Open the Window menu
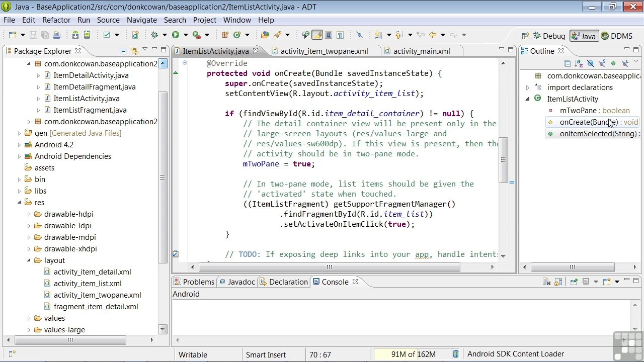 coord(237,20)
